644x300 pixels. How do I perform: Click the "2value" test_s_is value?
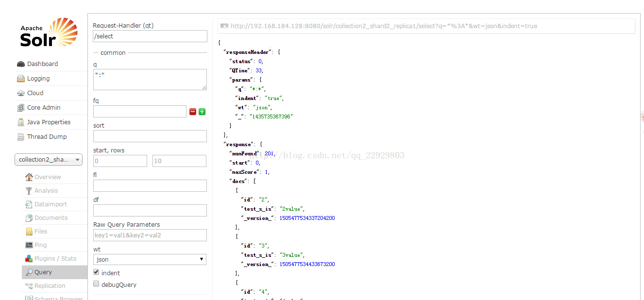click(x=291, y=209)
